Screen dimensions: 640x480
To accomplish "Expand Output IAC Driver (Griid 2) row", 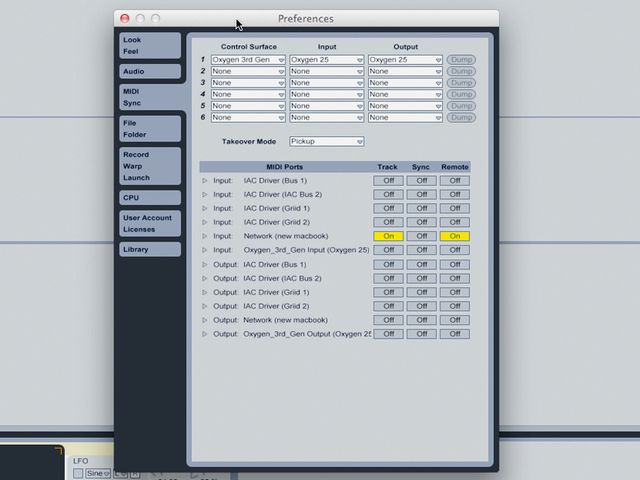I will [204, 307].
